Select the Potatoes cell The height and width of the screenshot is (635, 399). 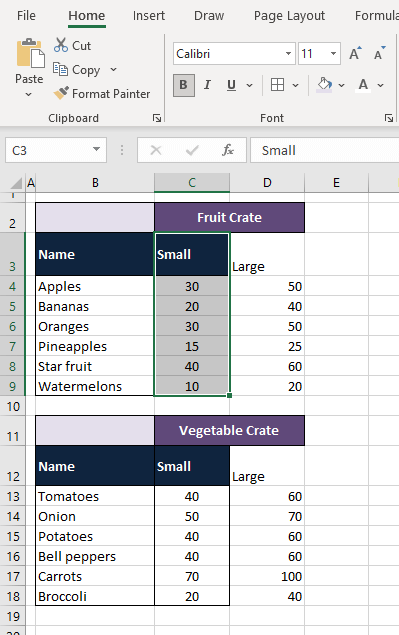click(95, 536)
